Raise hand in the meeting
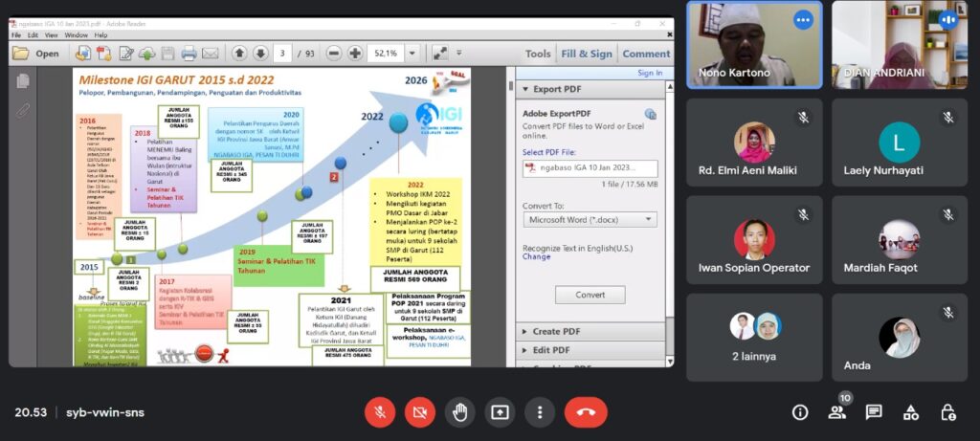 pyautogui.click(x=459, y=412)
